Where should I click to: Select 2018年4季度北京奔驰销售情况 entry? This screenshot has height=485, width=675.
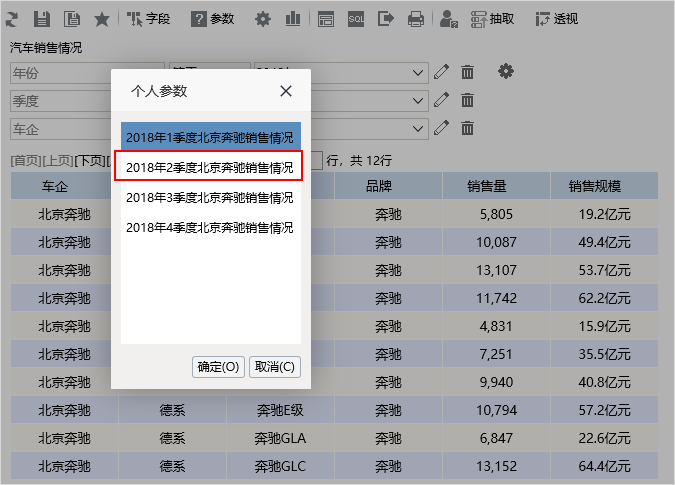click(x=211, y=228)
